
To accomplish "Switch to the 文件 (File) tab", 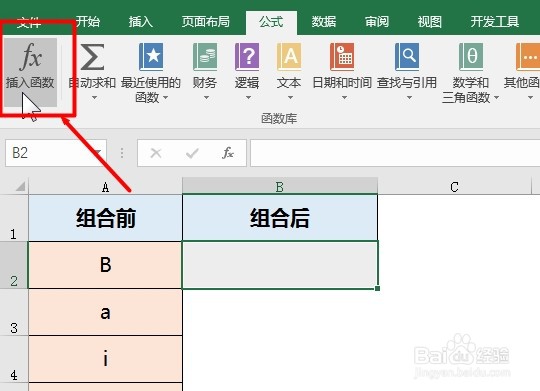I will pyautogui.click(x=29, y=23).
